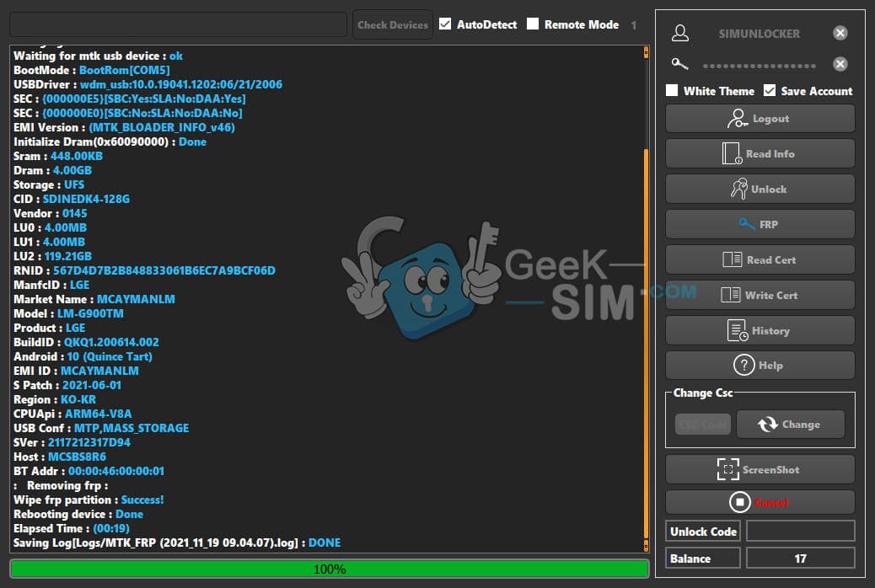The image size is (875, 588).
Task: Click the Read Info button
Action: 760,153
